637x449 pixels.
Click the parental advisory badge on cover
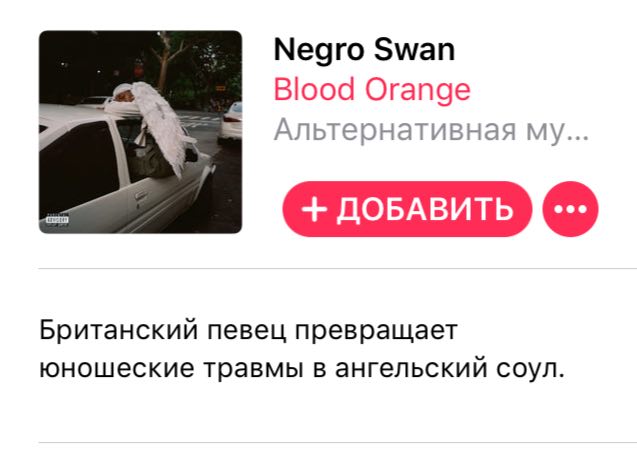click(57, 219)
